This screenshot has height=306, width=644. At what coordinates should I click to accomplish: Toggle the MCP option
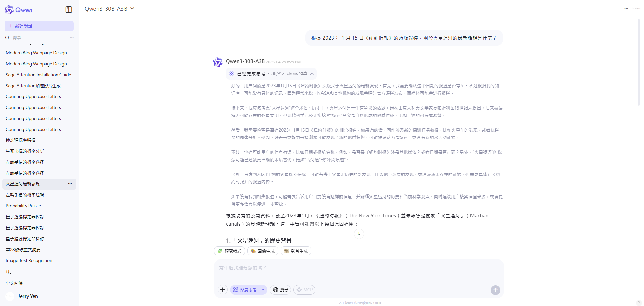[304, 290]
